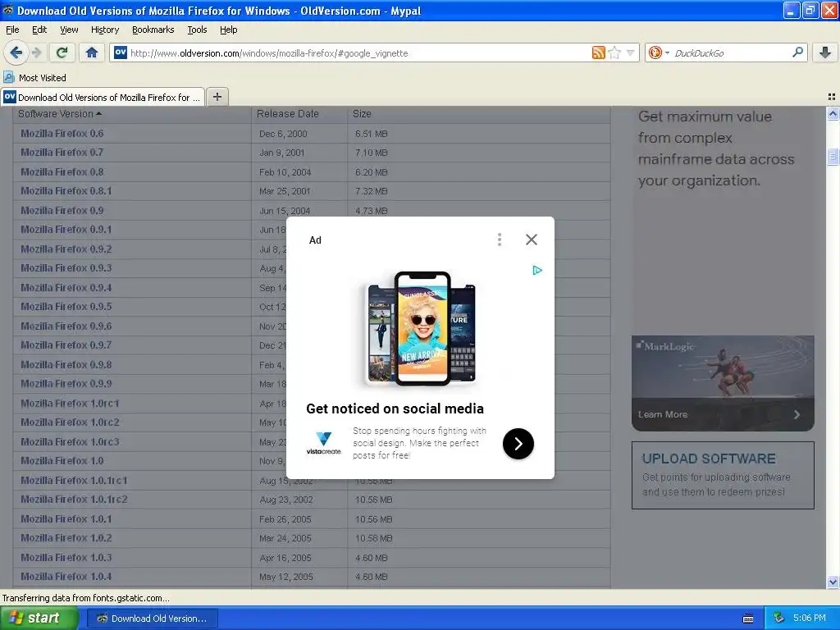Viewport: 840px width, 630px height.
Task: Sort by the Software Version column header
Action: coord(59,113)
